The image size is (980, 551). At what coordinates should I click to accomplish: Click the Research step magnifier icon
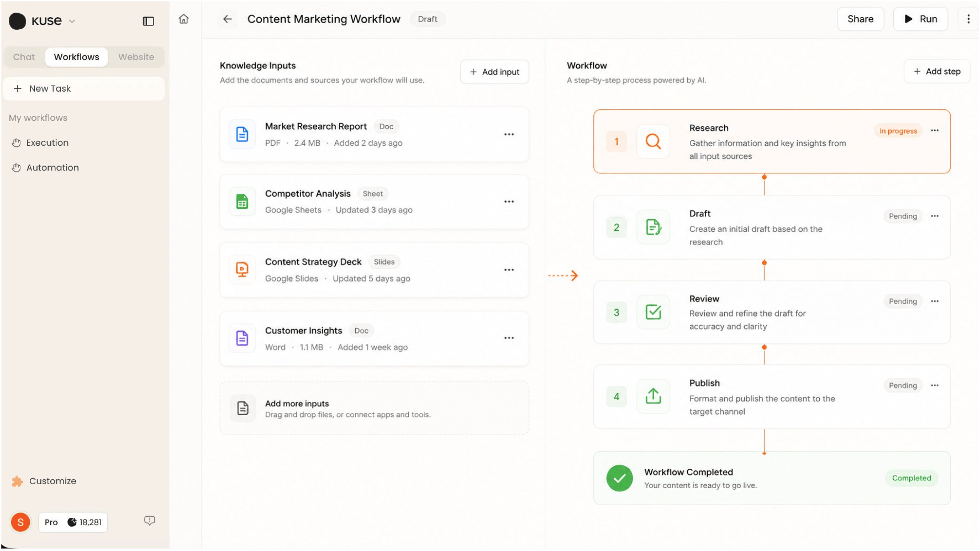click(653, 142)
